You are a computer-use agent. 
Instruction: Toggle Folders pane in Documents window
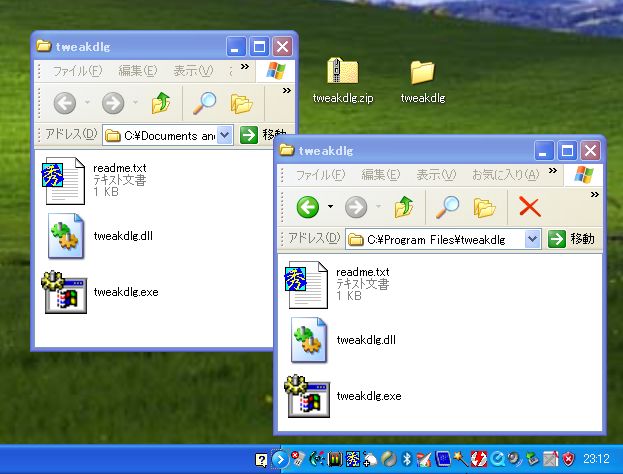pos(242,104)
